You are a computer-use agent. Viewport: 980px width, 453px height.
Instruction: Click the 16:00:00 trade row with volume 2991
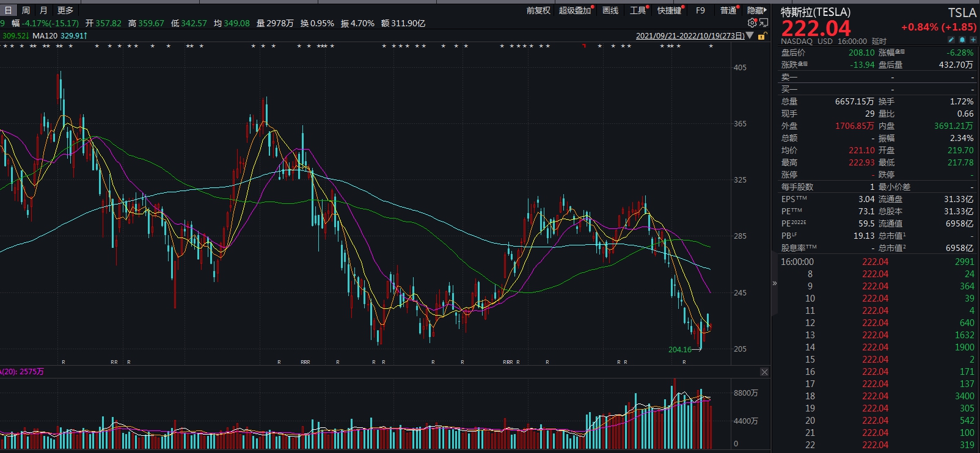point(877,262)
